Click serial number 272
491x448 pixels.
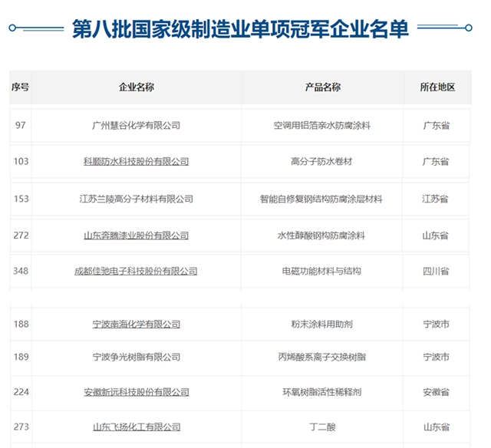[21, 235]
